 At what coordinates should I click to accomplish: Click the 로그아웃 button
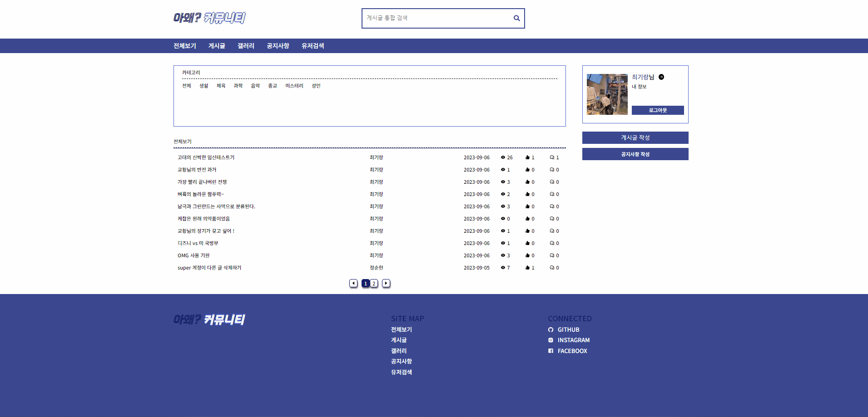(x=657, y=110)
